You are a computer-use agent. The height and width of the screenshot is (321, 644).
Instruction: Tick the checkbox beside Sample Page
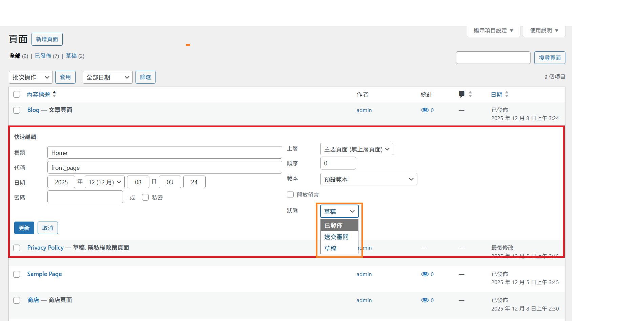(x=17, y=274)
